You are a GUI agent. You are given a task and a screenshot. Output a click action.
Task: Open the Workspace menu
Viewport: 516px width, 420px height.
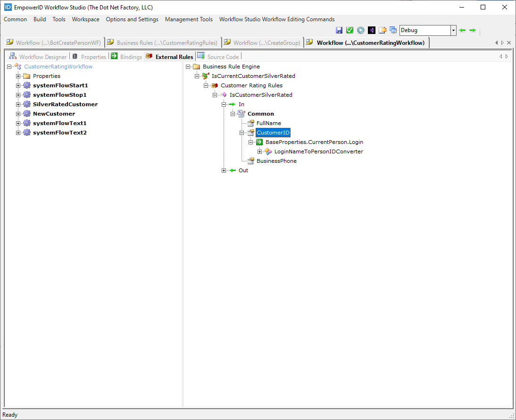click(85, 19)
